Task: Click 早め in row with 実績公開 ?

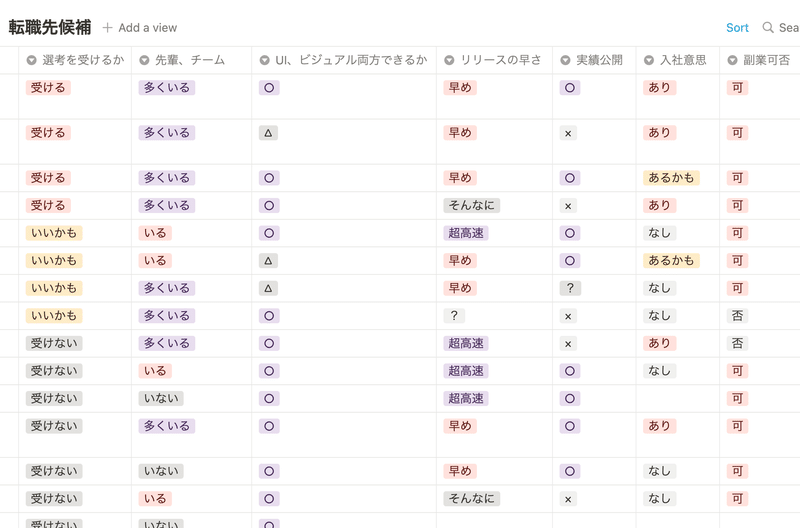Action: (460, 288)
